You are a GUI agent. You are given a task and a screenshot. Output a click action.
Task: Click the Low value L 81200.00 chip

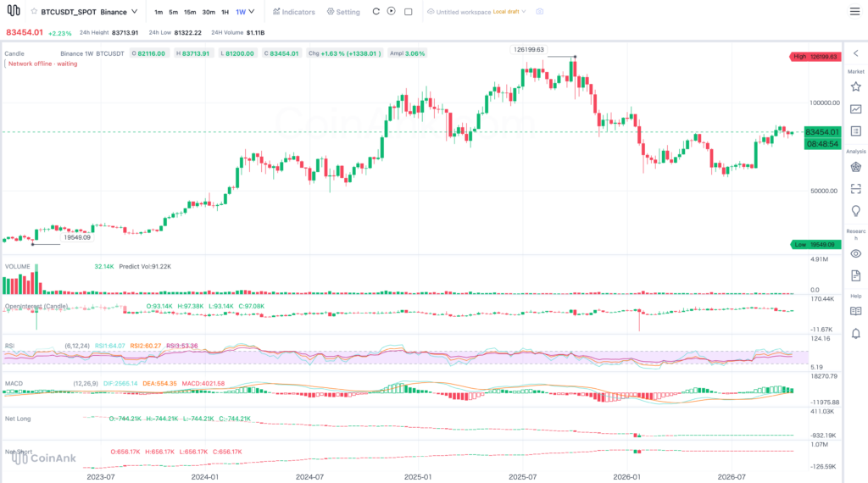click(x=237, y=53)
